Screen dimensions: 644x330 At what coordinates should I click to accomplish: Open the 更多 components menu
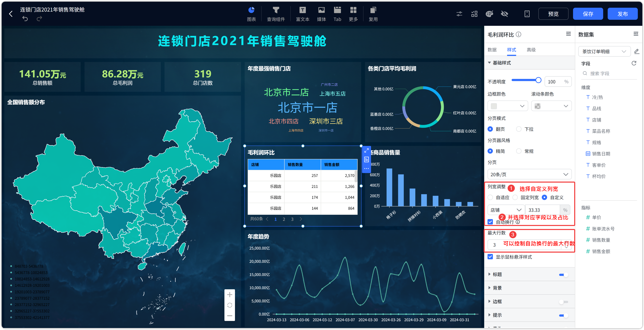click(353, 14)
